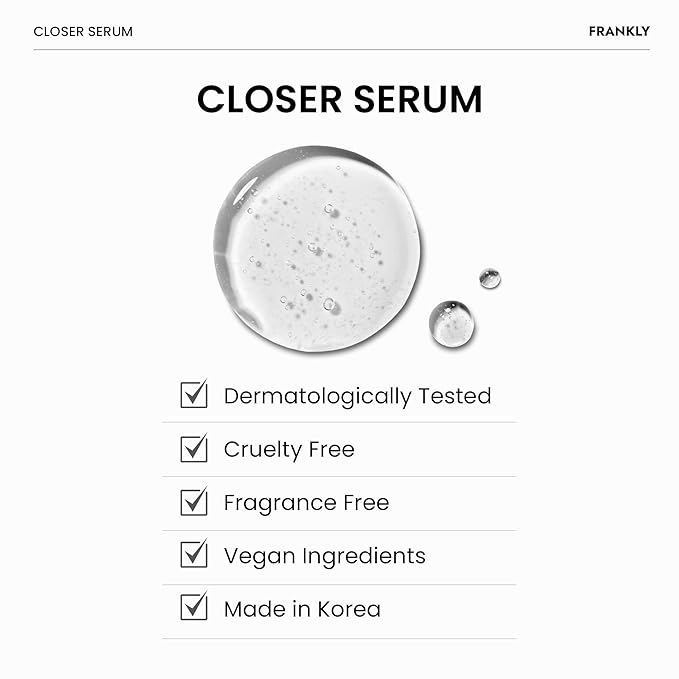Select the medium serum droplet
The image size is (679, 679).
[452, 323]
